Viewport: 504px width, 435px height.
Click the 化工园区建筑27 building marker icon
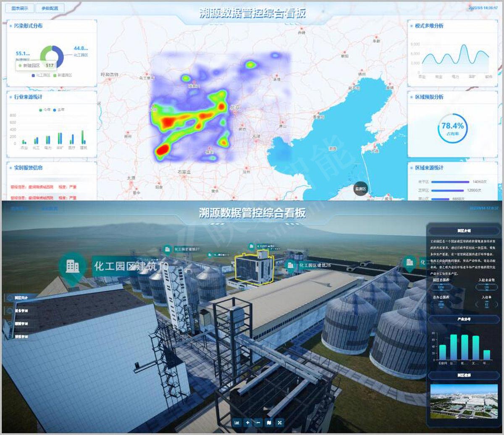167,249
